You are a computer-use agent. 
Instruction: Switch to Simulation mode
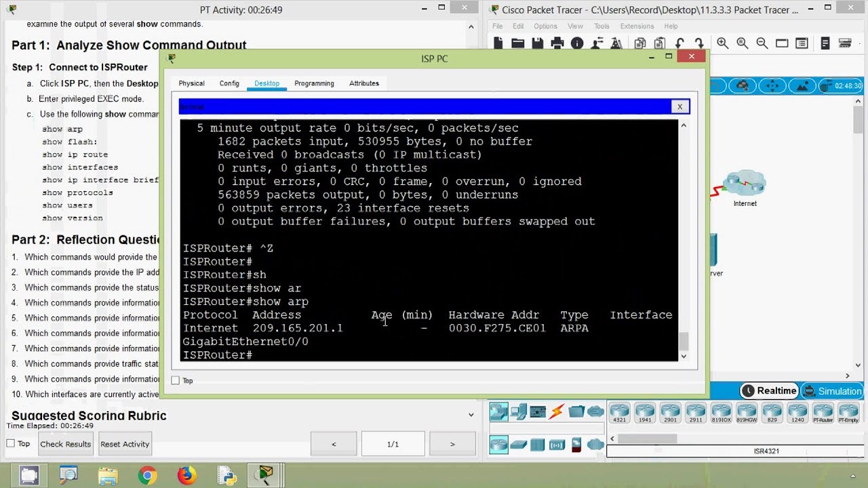tap(831, 391)
